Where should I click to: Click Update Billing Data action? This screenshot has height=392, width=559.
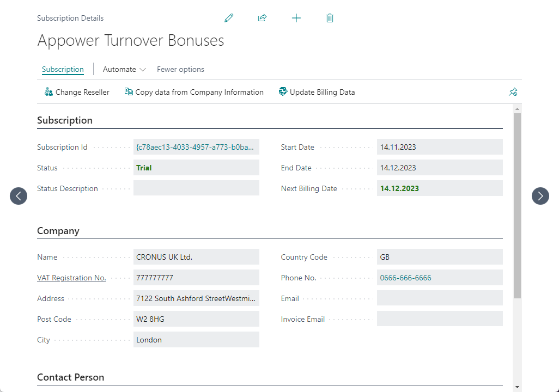click(317, 92)
